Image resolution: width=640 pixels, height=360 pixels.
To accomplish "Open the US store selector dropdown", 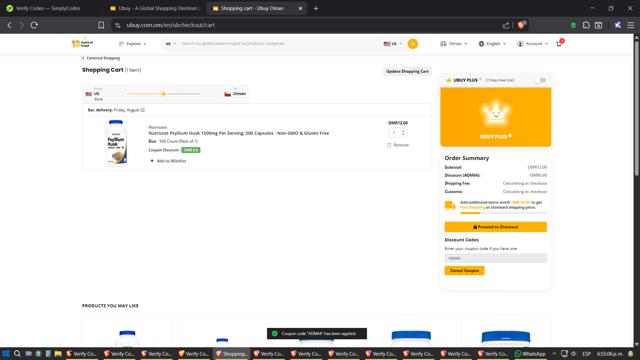I will (392, 44).
